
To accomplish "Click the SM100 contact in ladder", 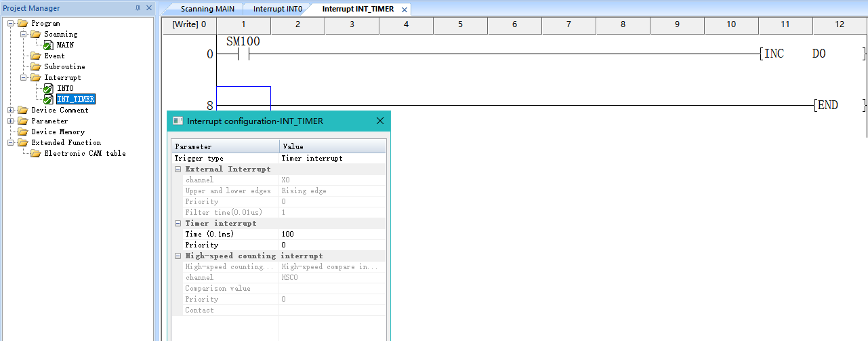I will [243, 54].
